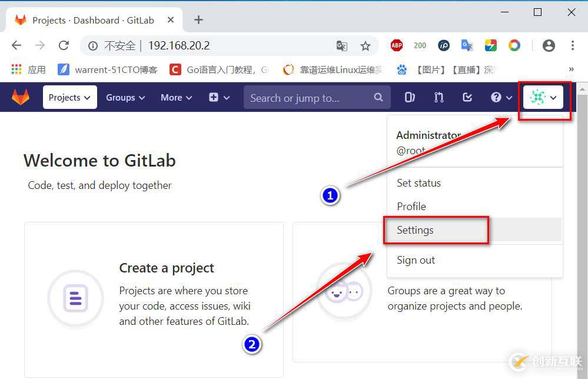Open the IP extension icon
Image resolution: width=588 pixels, height=379 pixels.
444,45
